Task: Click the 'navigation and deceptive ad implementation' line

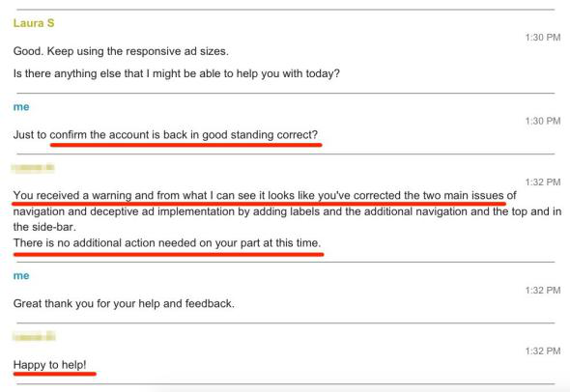Action: point(287,211)
